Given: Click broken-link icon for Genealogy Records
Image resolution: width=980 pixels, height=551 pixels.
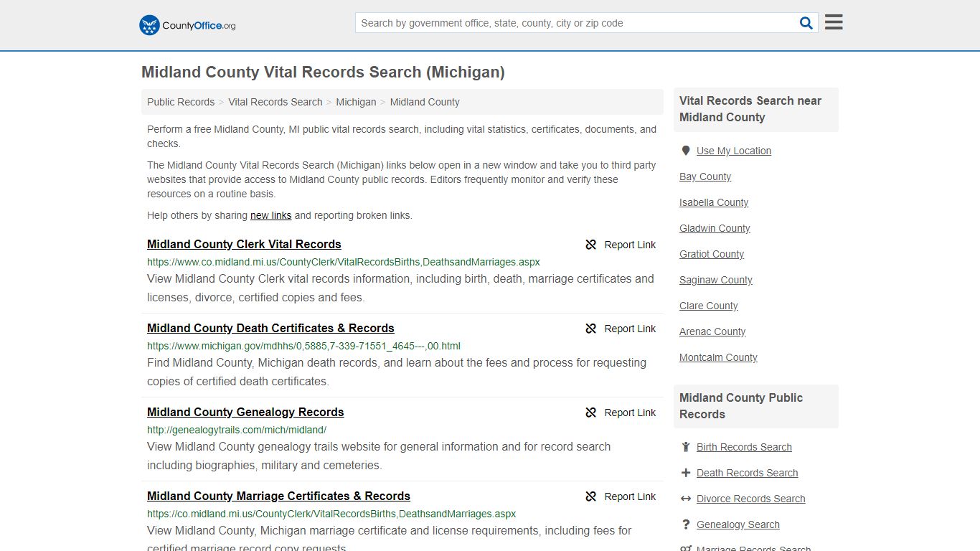Looking at the screenshot, I should (591, 413).
